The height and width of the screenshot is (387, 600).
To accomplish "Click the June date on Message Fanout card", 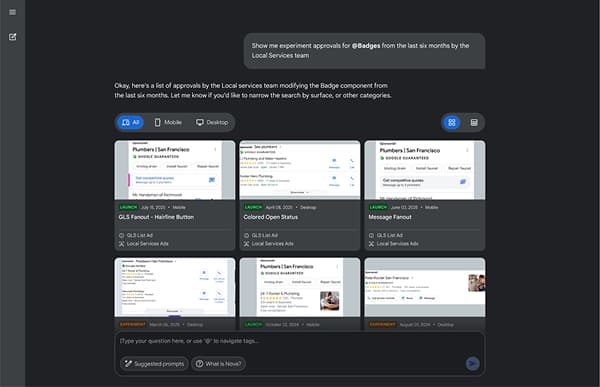I will point(404,207).
